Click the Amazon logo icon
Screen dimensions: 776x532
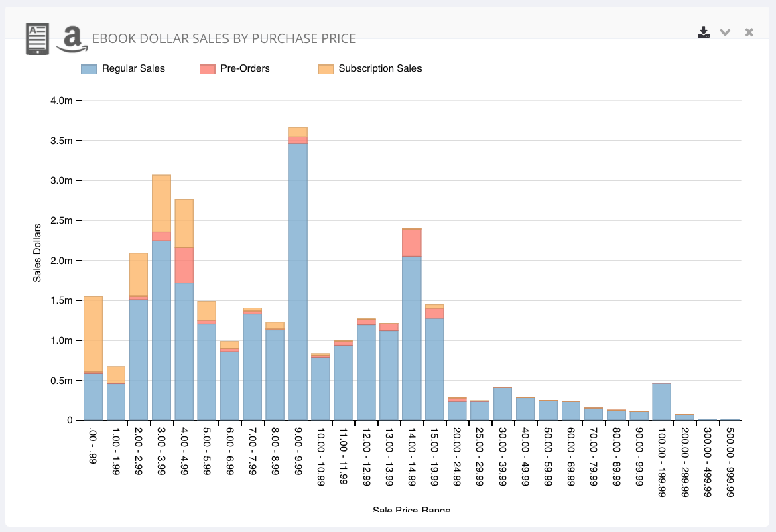click(72, 40)
